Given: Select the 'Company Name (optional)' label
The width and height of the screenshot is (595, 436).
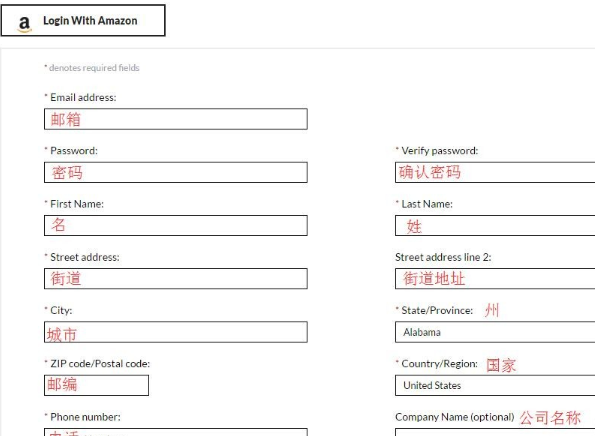Looking at the screenshot, I should click(x=455, y=417).
